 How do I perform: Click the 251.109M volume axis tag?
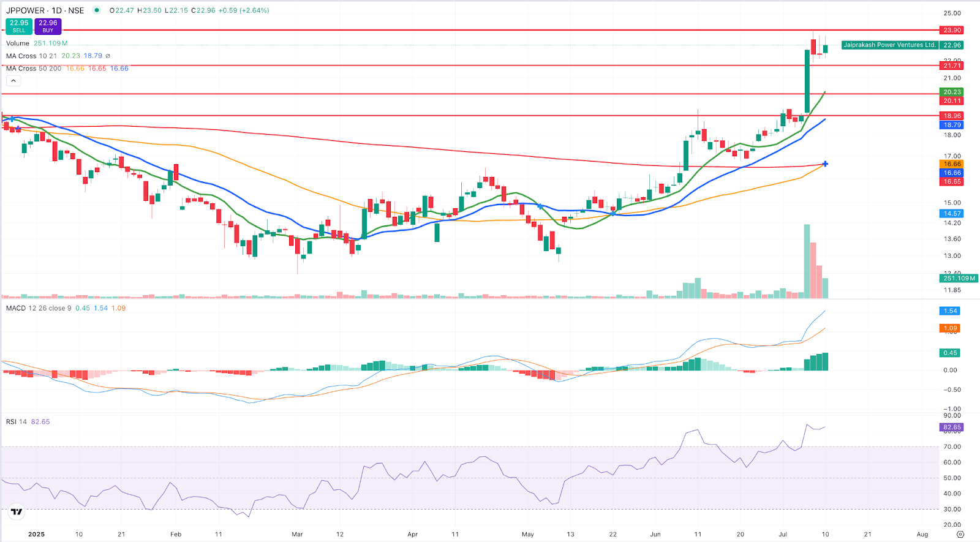coord(959,278)
